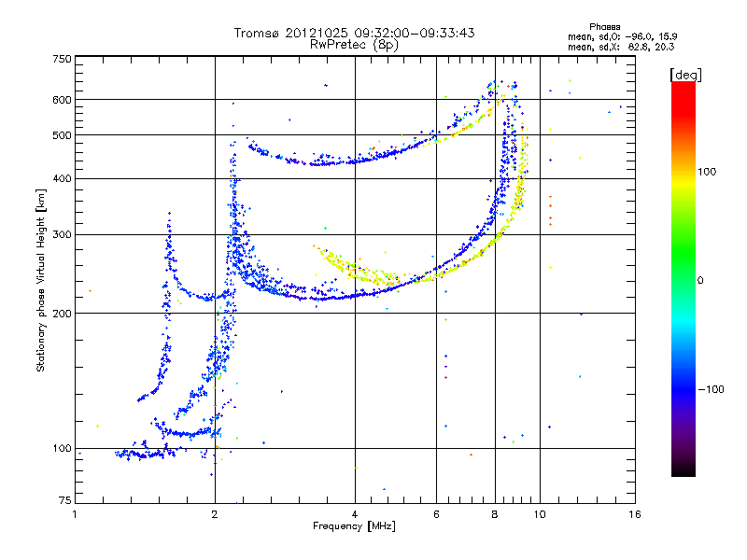
Task: Click the y-axis '100' tick label
Action: click(62, 448)
